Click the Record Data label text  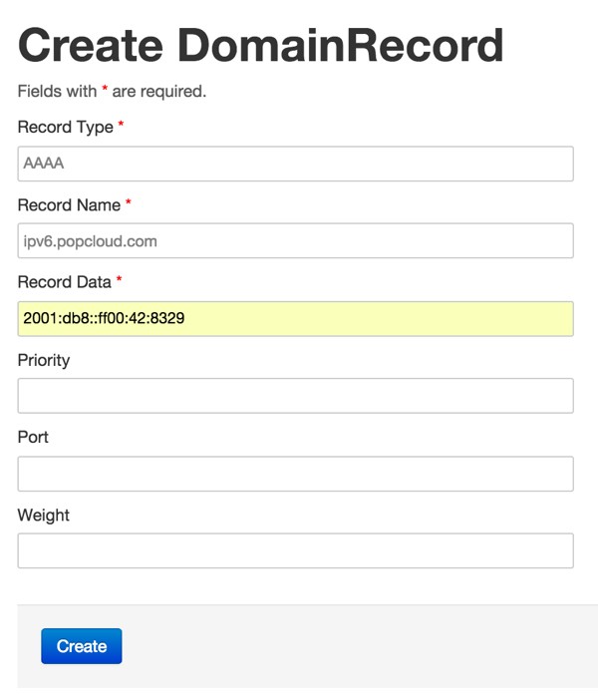point(64,282)
